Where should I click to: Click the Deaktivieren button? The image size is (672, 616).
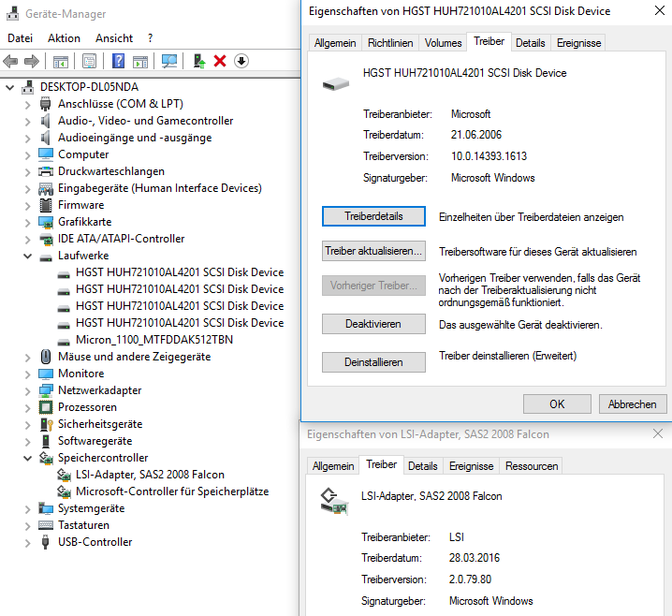tap(373, 324)
